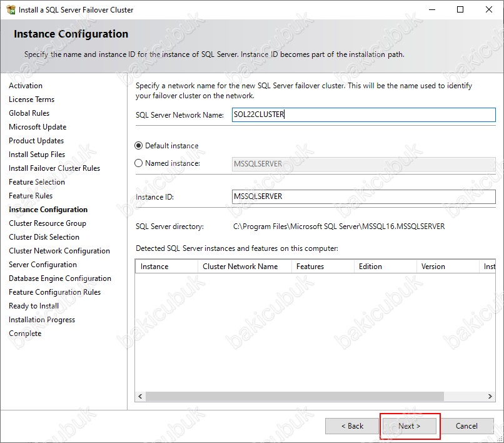Viewport: 504px width, 443px height.
Task: Click the disabled Named instance text box
Action: (363, 164)
